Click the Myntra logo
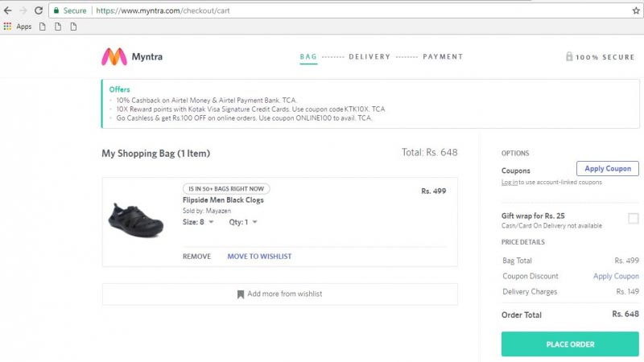The width and height of the screenshot is (644, 362). point(114,56)
